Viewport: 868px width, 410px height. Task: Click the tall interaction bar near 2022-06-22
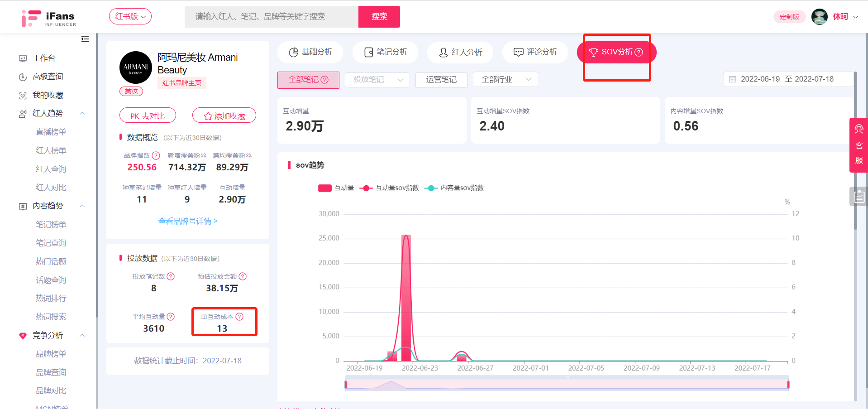point(406,298)
